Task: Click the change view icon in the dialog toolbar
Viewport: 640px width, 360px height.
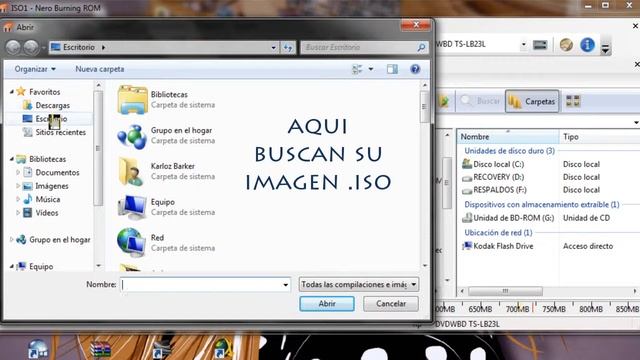Action: pos(357,69)
